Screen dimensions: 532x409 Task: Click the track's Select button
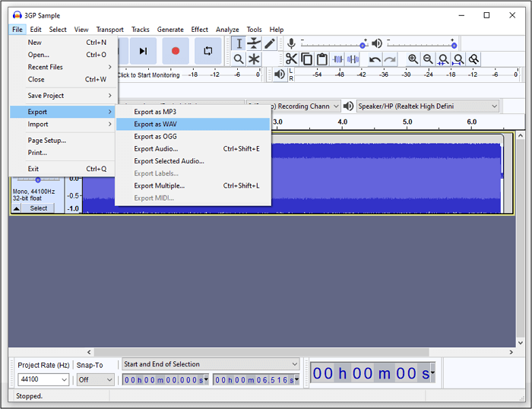38,208
